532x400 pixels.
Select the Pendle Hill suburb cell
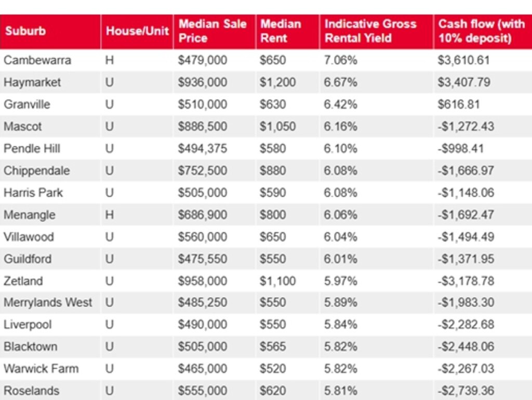32,149
